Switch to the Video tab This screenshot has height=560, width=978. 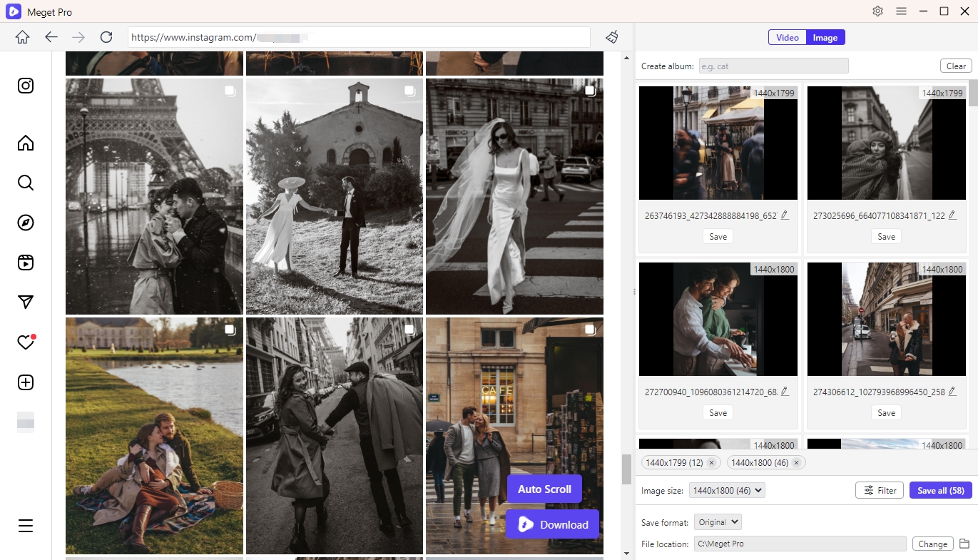(x=788, y=38)
